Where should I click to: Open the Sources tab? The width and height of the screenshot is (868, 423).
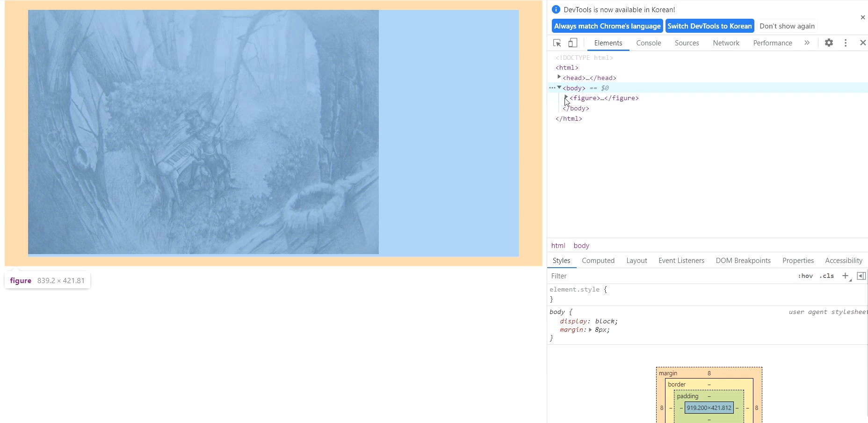687,43
